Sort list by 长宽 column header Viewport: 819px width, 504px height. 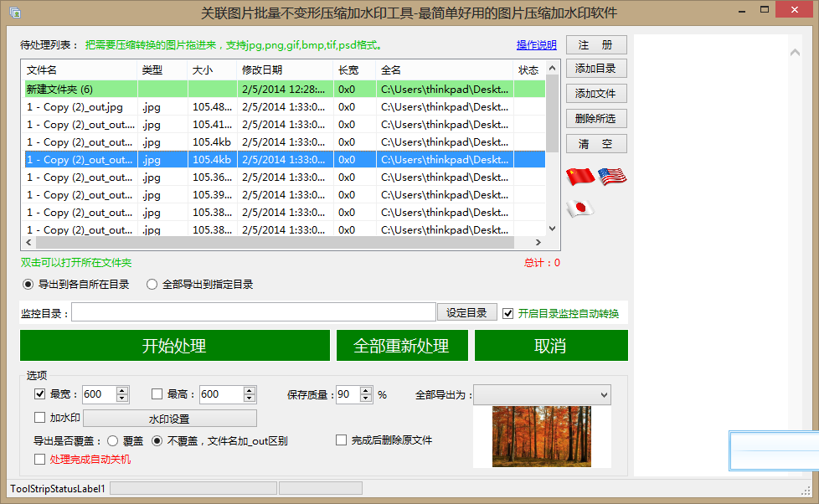point(355,70)
